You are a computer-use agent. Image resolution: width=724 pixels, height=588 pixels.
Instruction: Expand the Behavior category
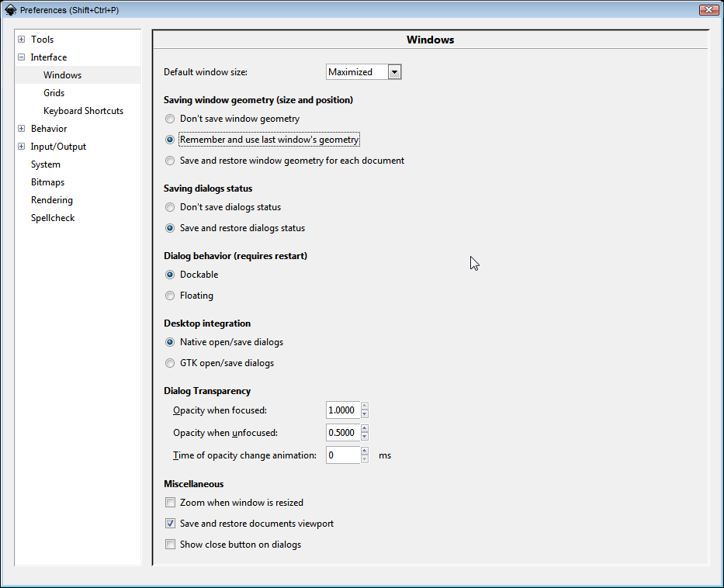tap(21, 128)
